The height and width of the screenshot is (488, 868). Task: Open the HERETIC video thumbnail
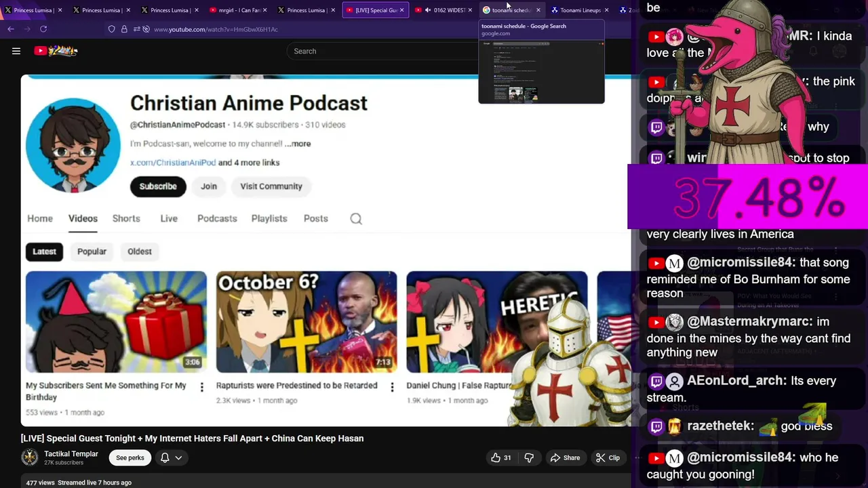pyautogui.click(x=497, y=322)
